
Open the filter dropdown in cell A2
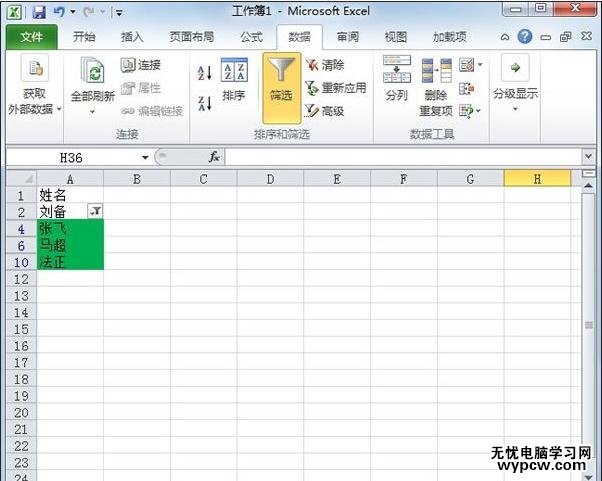click(96, 211)
